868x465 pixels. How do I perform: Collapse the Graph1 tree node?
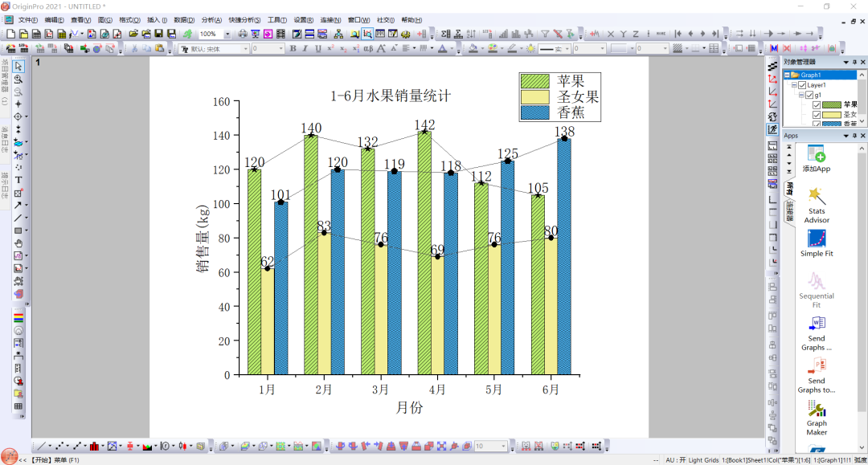pos(787,75)
